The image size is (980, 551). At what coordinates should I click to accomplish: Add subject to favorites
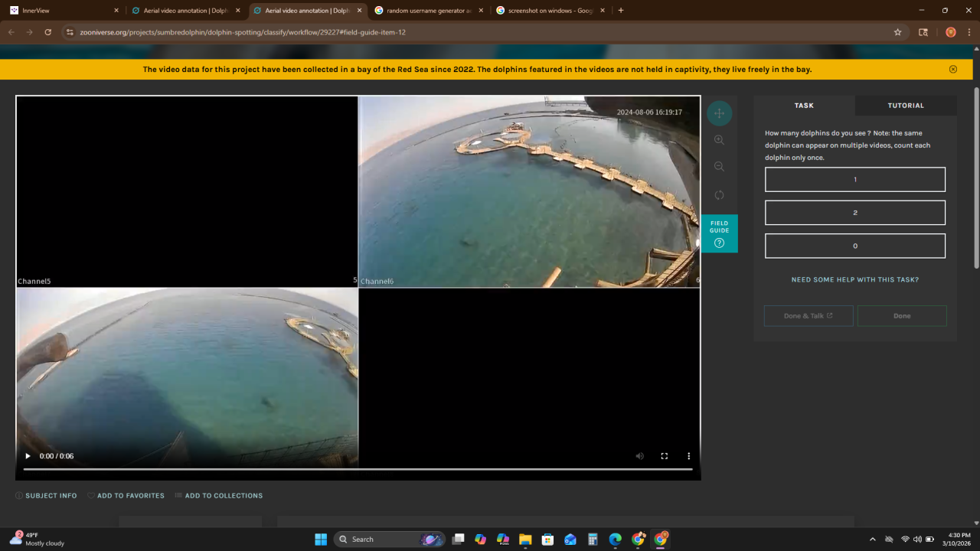126,496
